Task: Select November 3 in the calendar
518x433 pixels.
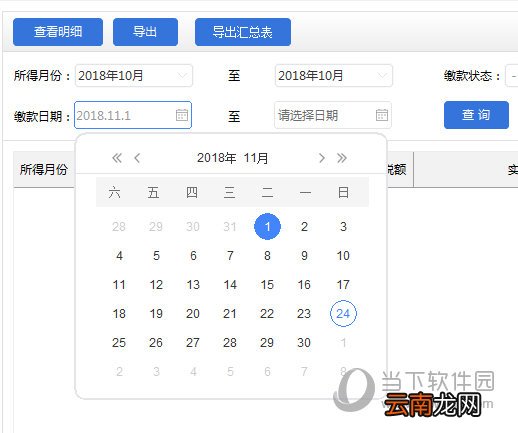Action: click(343, 227)
